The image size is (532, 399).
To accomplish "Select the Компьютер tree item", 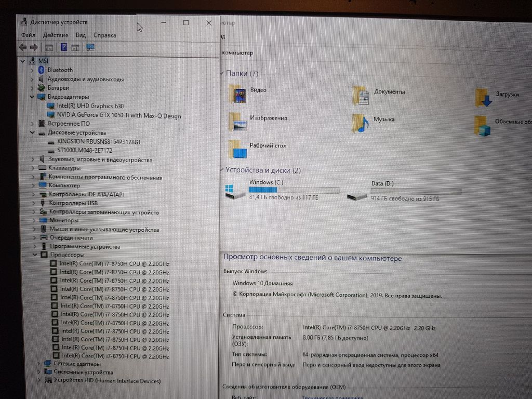I will (x=64, y=185).
